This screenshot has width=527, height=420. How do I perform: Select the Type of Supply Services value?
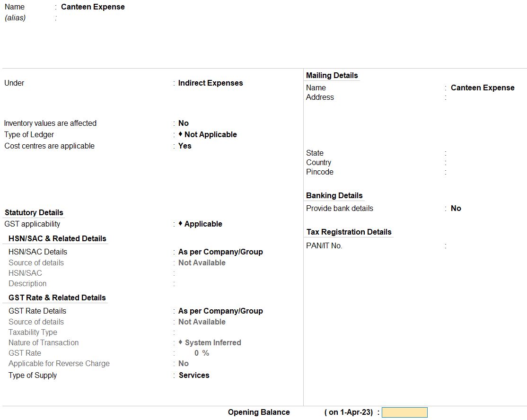[x=194, y=376]
